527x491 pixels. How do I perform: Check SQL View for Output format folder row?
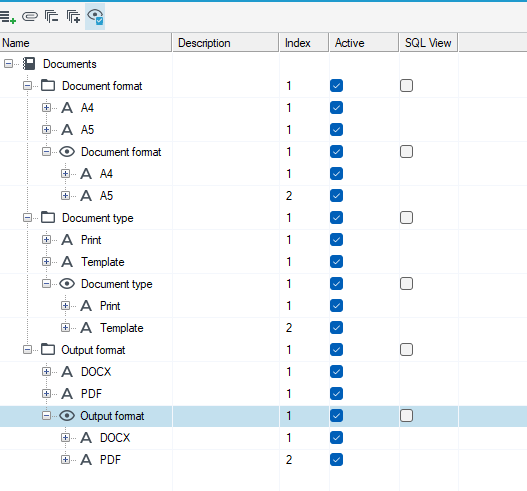(x=406, y=350)
